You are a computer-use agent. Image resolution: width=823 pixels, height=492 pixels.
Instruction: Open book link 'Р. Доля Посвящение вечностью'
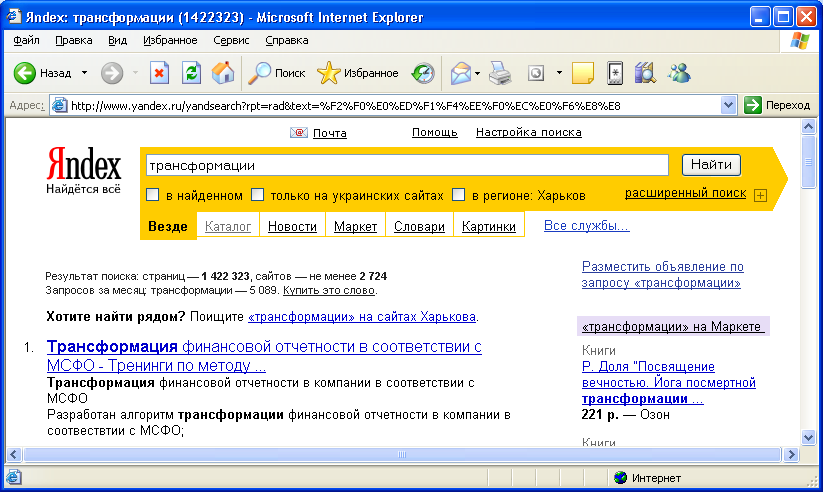tap(669, 383)
